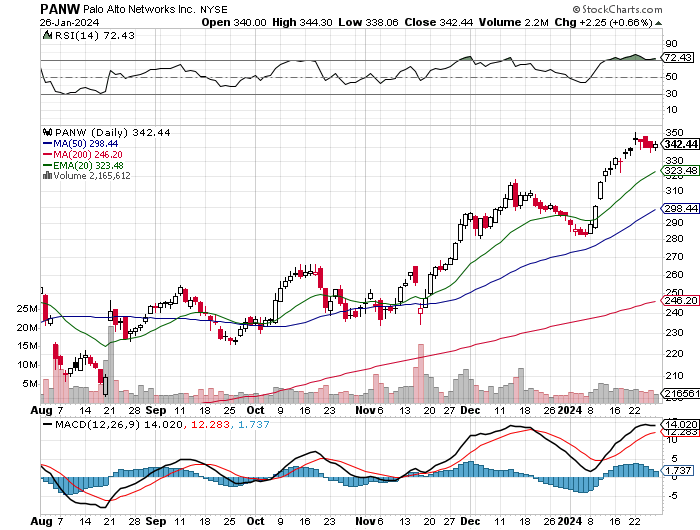Image resolution: width=700 pixels, height=530 pixels.
Task: Click the 270 price axis label
Action: coord(674,257)
